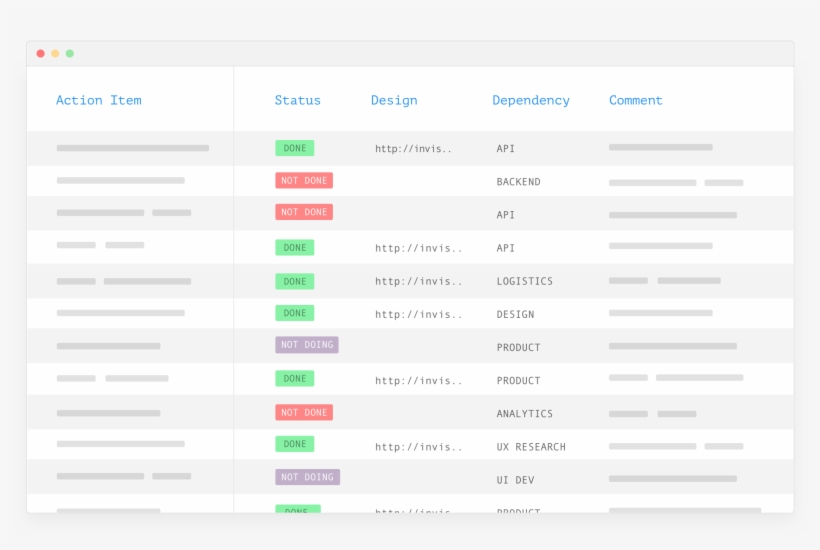Click DONE badge in the LOGISTICS row

294,281
